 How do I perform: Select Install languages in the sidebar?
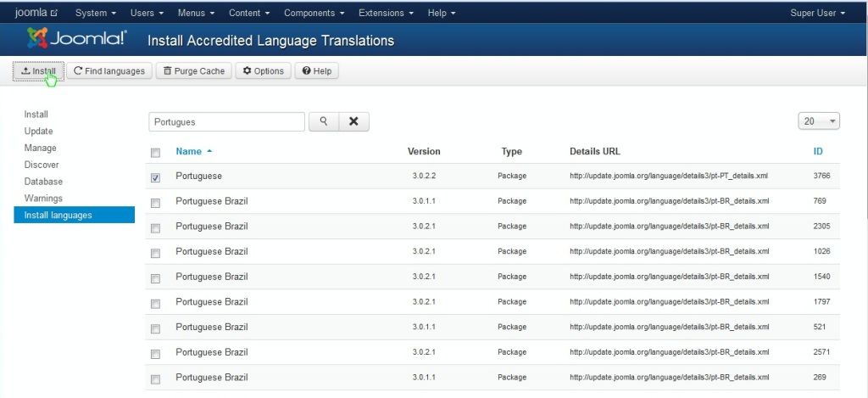(x=75, y=215)
